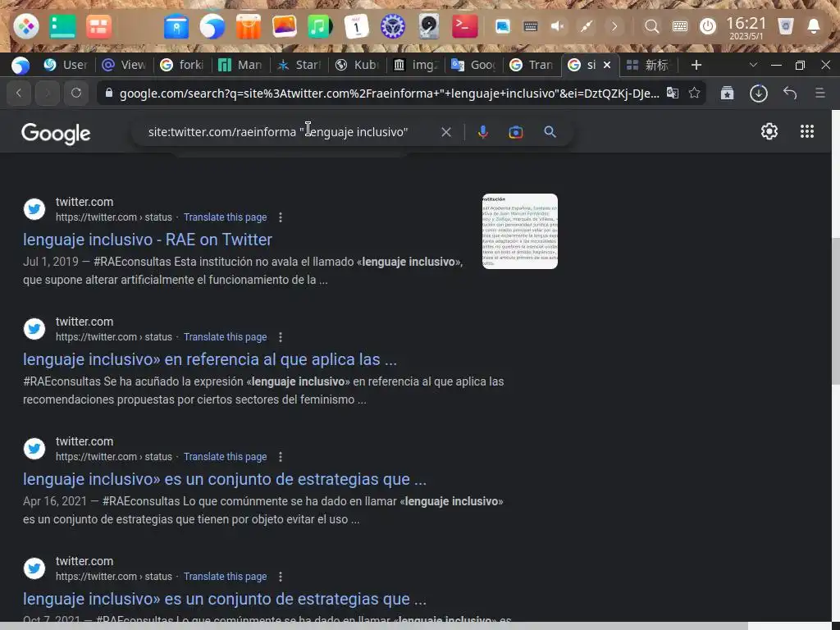Viewport: 840px width, 630px height.
Task: Open the orange multitasking view dock icon
Action: click(x=98, y=26)
